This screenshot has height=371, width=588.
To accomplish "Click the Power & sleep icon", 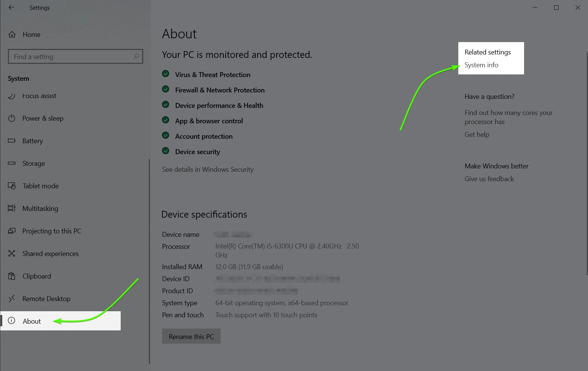I will click(x=11, y=118).
